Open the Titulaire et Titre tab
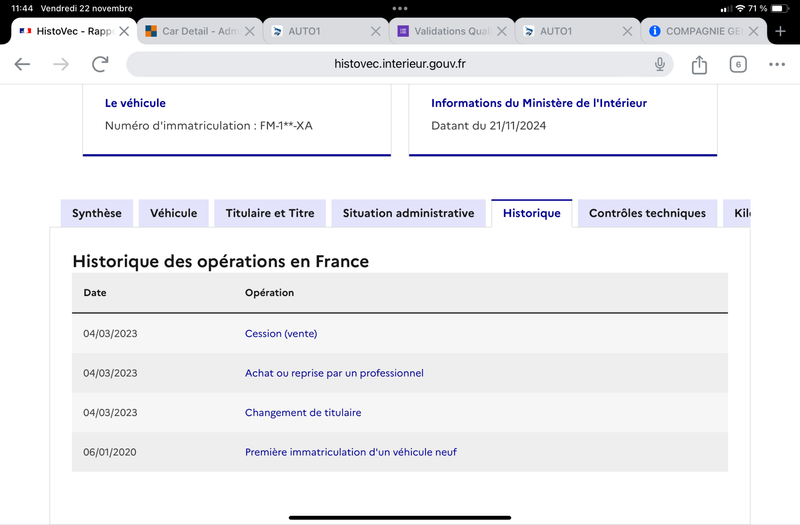 [x=270, y=213]
